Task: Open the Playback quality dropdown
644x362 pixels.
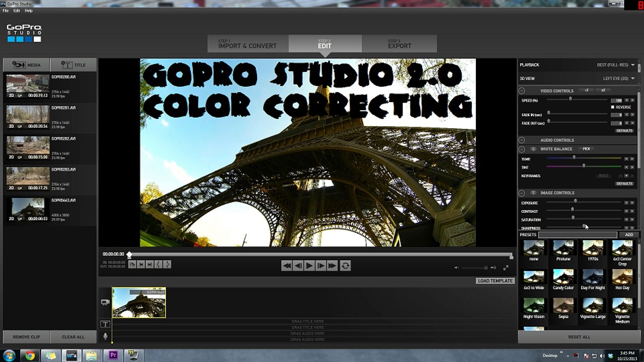Action: point(615,65)
